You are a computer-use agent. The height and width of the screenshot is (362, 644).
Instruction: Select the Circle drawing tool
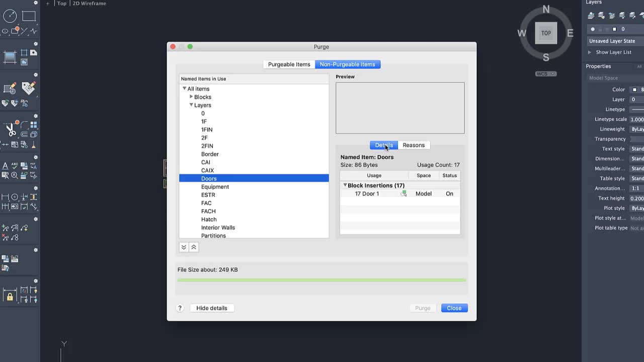(x=10, y=16)
